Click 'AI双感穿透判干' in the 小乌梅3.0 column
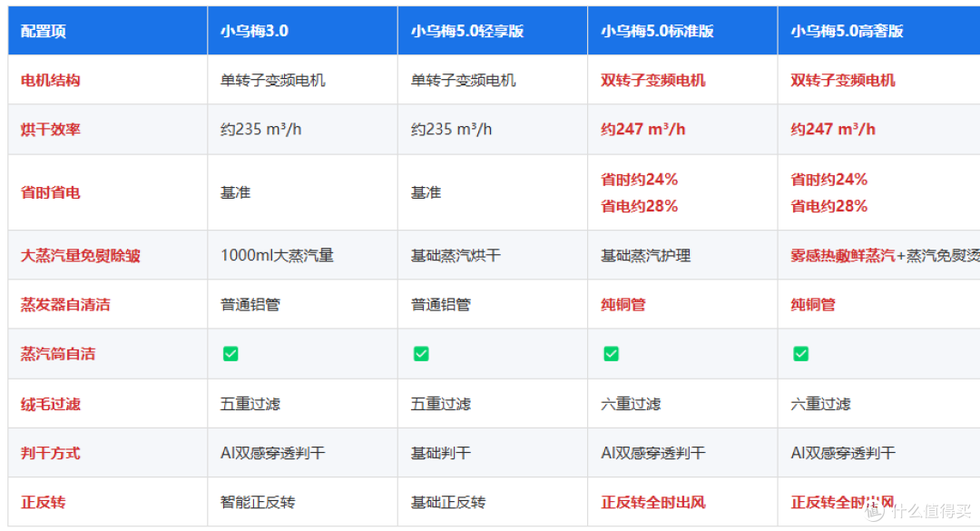980x531 pixels. click(x=272, y=453)
